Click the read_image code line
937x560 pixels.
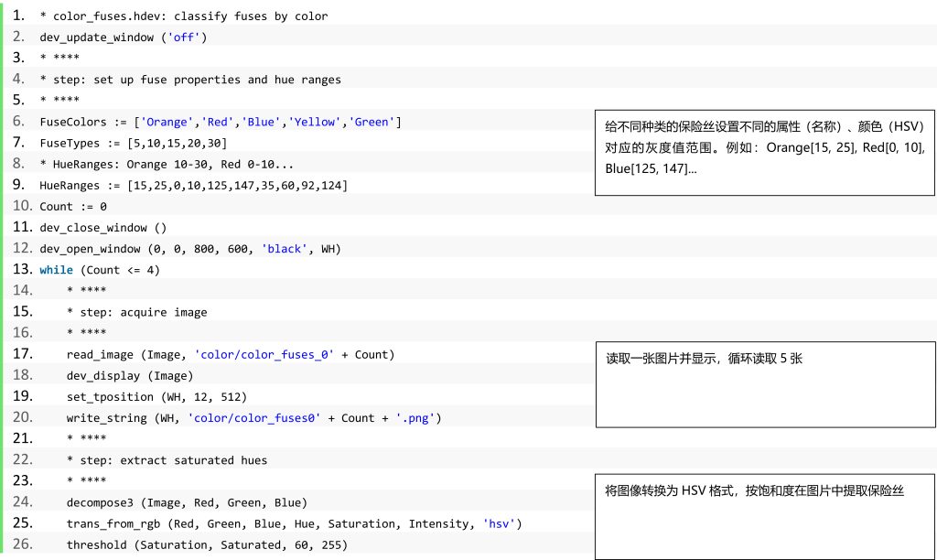[x=230, y=354]
